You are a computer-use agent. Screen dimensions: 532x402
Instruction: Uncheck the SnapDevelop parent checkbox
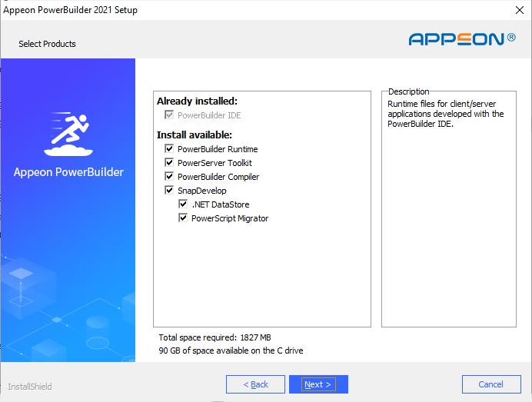pyautogui.click(x=169, y=191)
